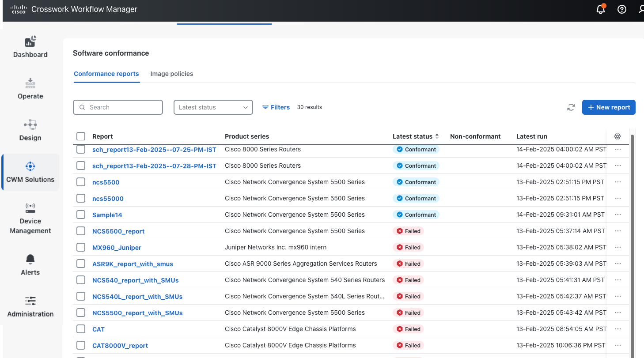Click the New report button
The width and height of the screenshot is (644, 358).
[x=609, y=107]
